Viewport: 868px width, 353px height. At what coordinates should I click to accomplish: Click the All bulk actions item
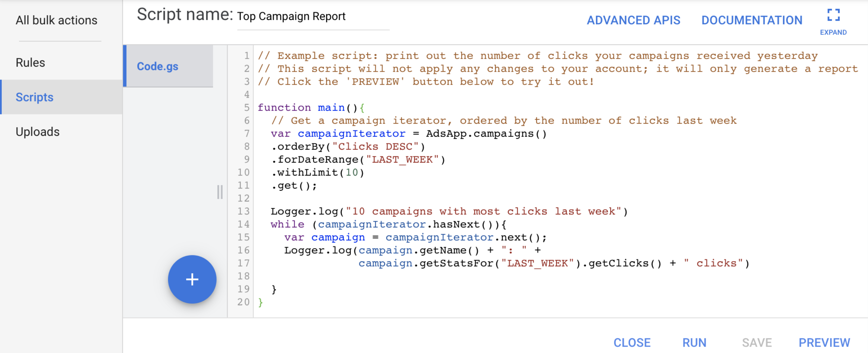57,19
